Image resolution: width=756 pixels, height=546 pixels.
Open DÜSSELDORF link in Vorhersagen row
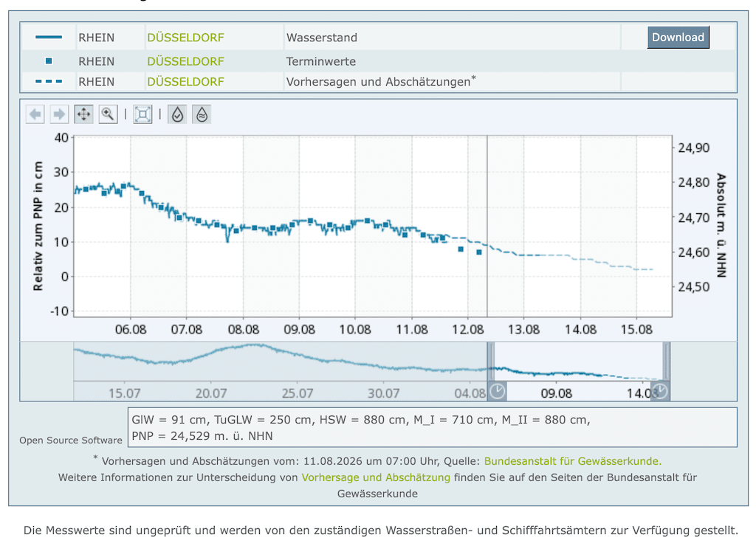[x=185, y=82]
